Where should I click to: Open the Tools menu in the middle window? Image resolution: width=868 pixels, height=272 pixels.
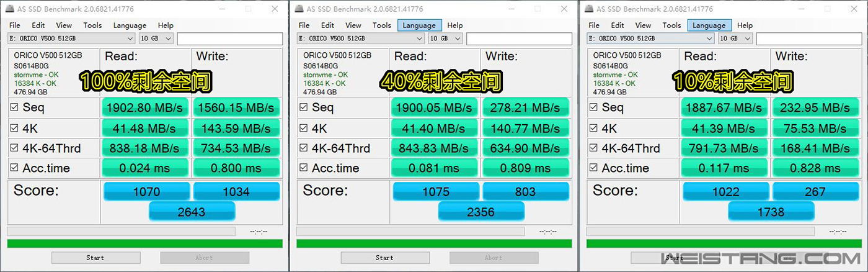coord(382,25)
